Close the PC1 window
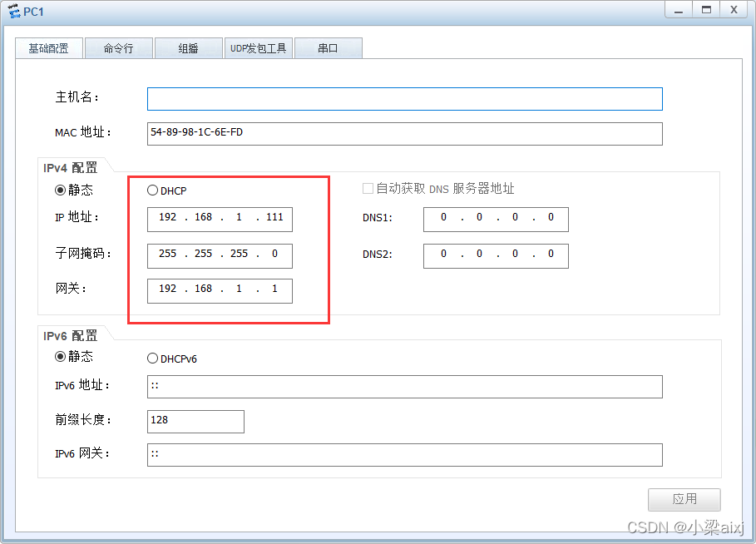 [734, 10]
